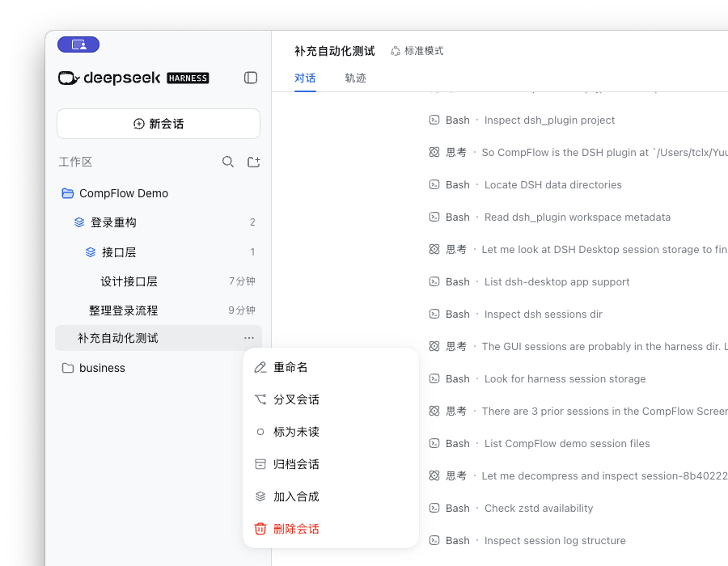This screenshot has width=728, height=566.
Task: Choose 标为未读 from the context menu
Action: tap(331, 432)
